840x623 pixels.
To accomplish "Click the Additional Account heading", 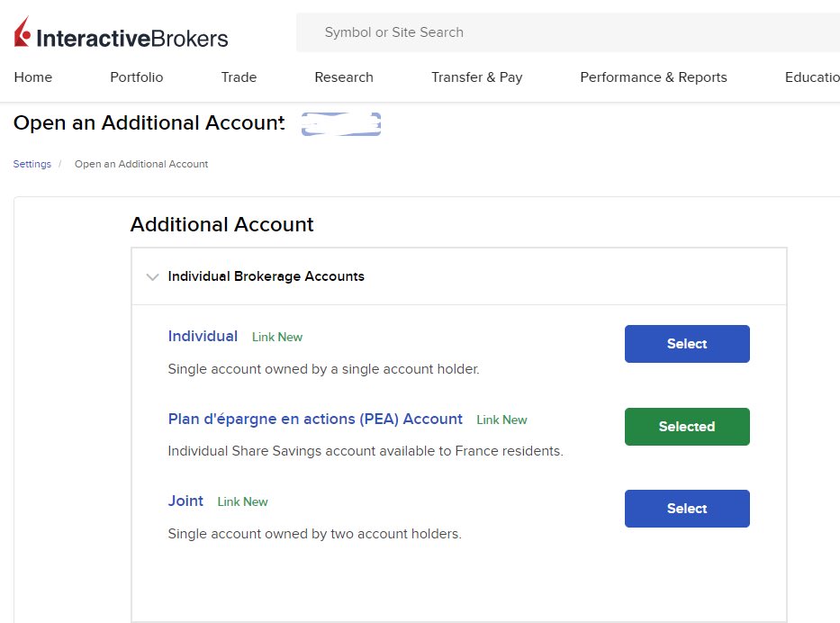I will click(x=221, y=224).
